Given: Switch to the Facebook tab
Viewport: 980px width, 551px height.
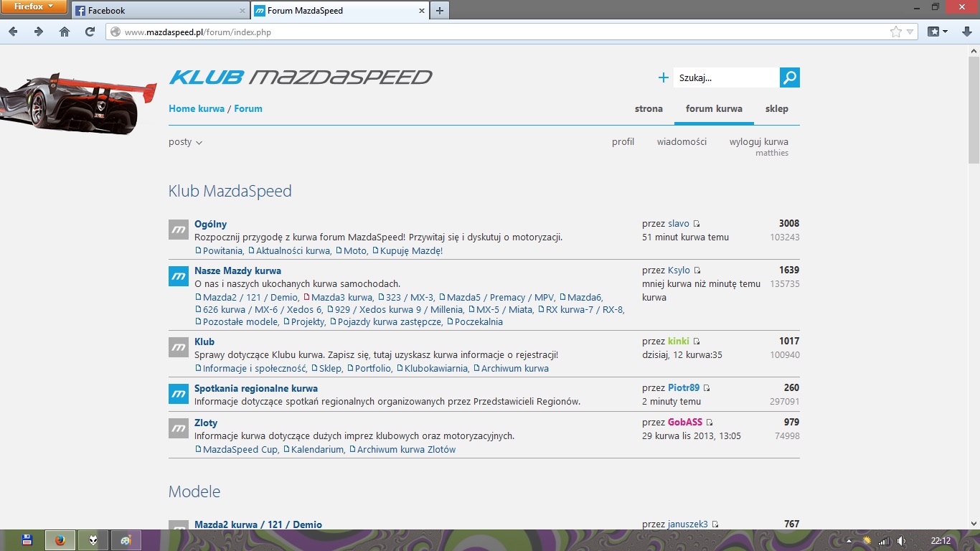Looking at the screenshot, I should tap(159, 11).
